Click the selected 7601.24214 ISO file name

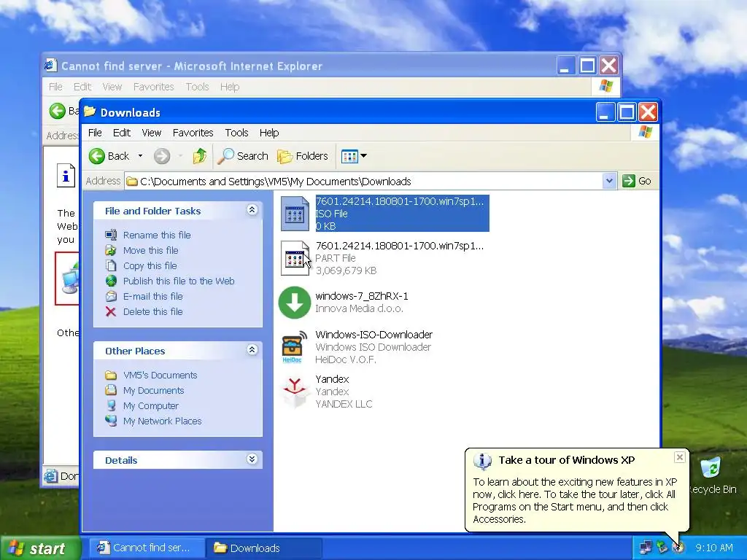pyautogui.click(x=400, y=201)
